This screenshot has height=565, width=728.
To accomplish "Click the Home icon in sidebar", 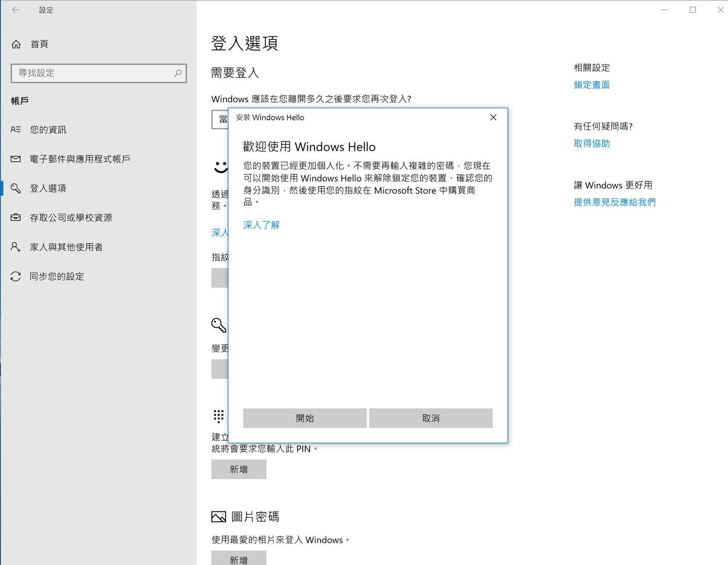I will 16,44.
